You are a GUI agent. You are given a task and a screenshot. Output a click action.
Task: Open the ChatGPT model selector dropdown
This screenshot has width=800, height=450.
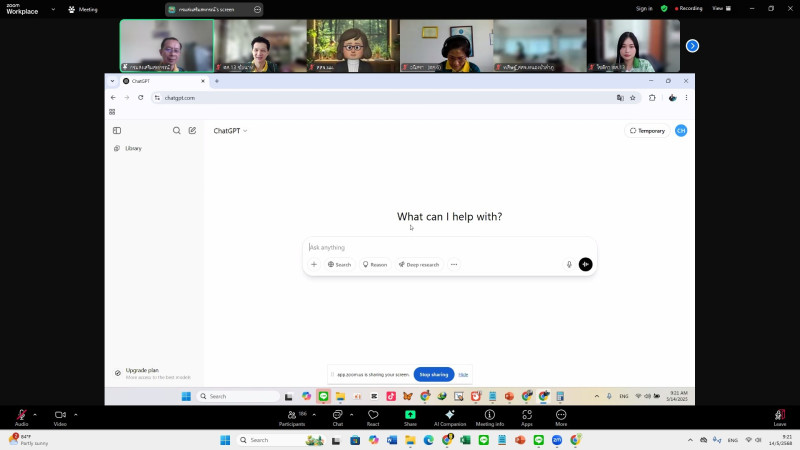click(231, 131)
